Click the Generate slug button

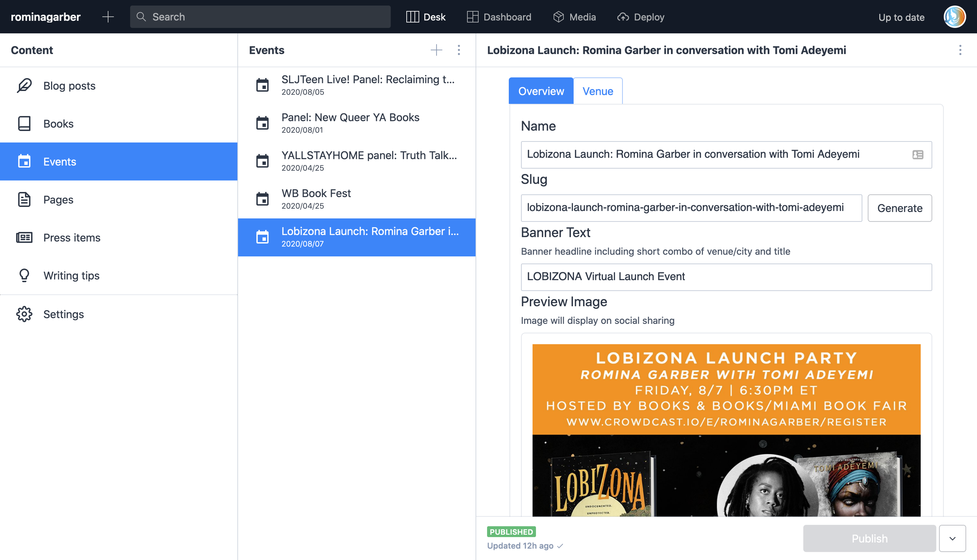click(x=899, y=208)
